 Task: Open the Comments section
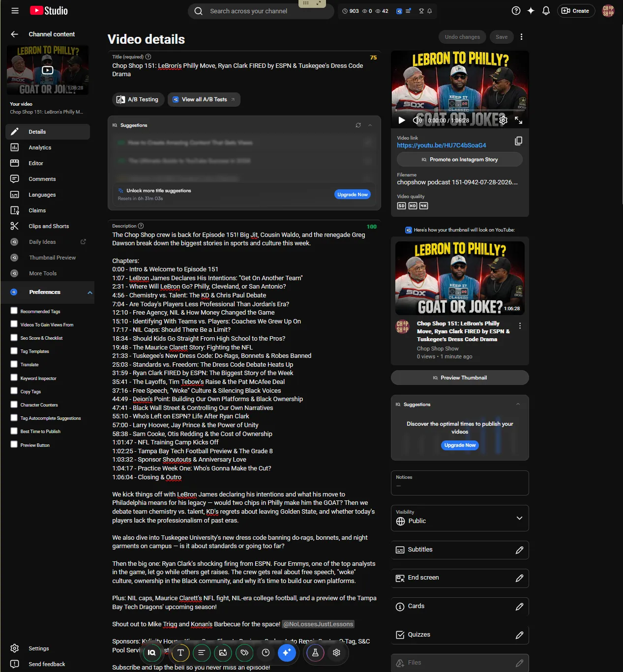point(48,179)
